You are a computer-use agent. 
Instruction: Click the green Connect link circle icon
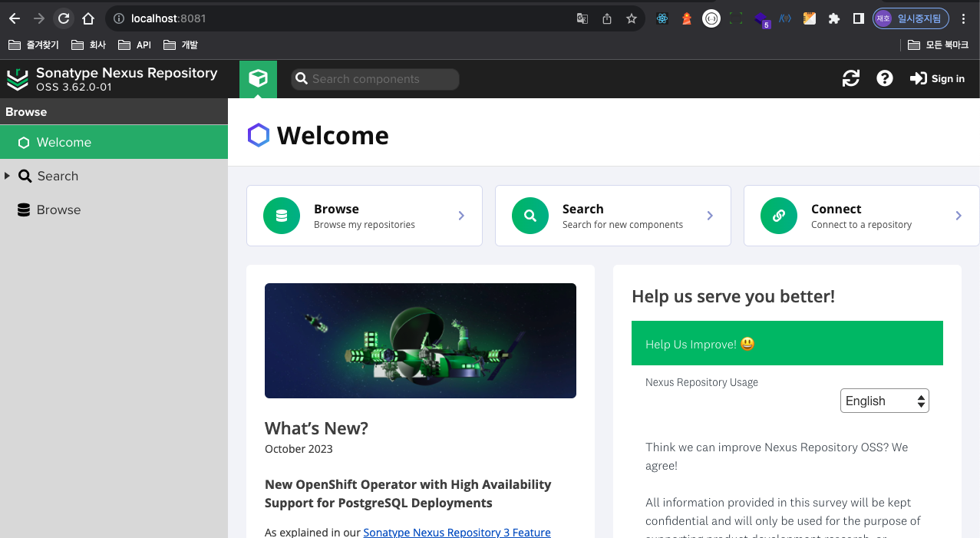tap(779, 216)
